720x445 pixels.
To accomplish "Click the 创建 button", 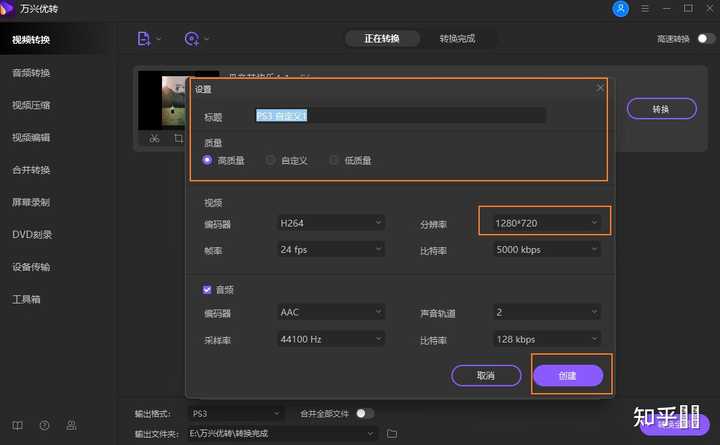I will [x=568, y=376].
